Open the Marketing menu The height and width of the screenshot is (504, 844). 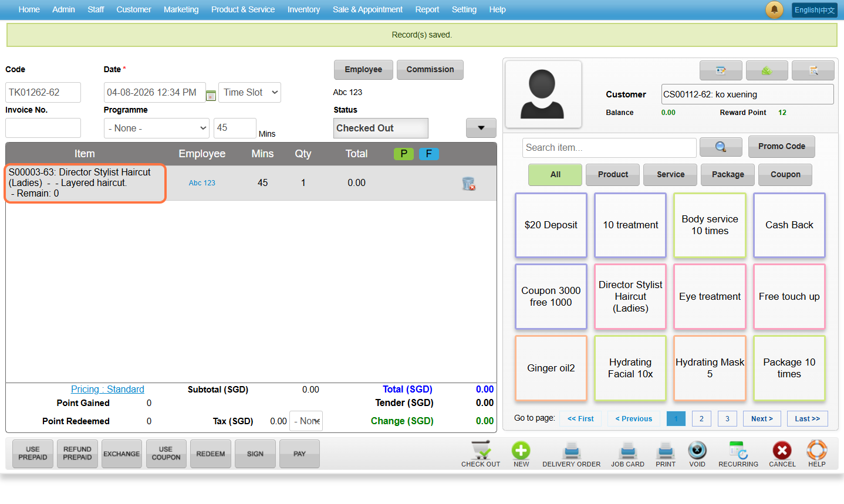point(181,9)
